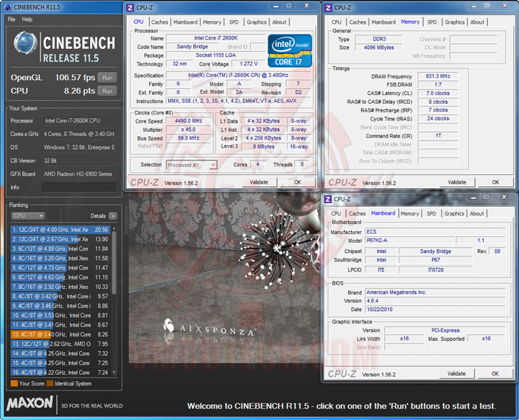The height and width of the screenshot is (420, 519).
Task: Open the Help menu in Cinebench
Action: click(x=27, y=19)
